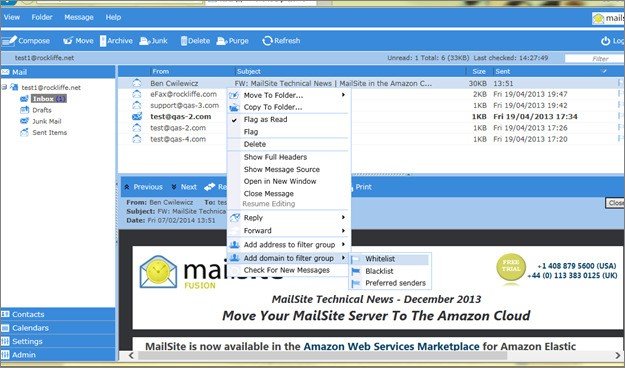This screenshot has height=368, width=625.
Task: Expand Add domain to filter group arrow
Action: [343, 258]
